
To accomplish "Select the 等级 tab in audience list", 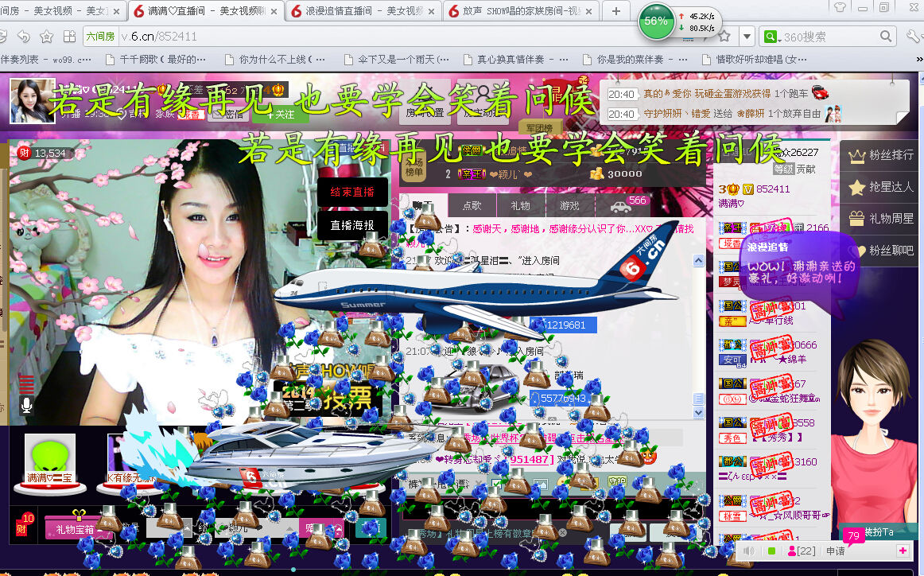I will (x=784, y=169).
